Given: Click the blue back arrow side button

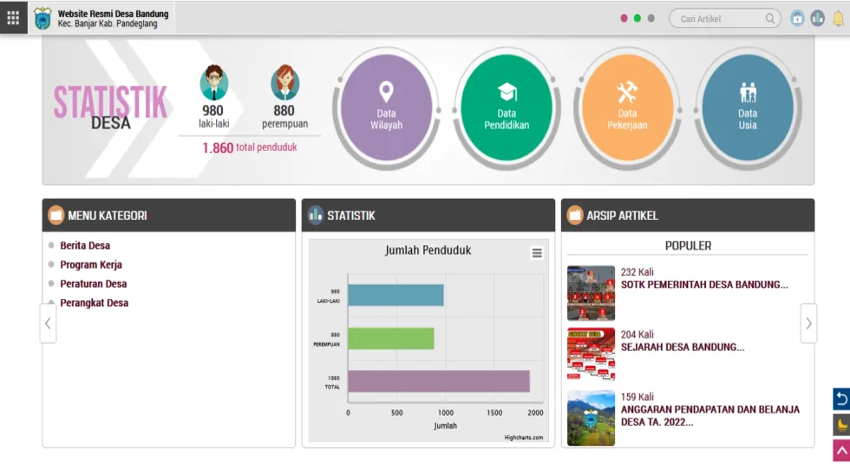Looking at the screenshot, I should pos(841,399).
